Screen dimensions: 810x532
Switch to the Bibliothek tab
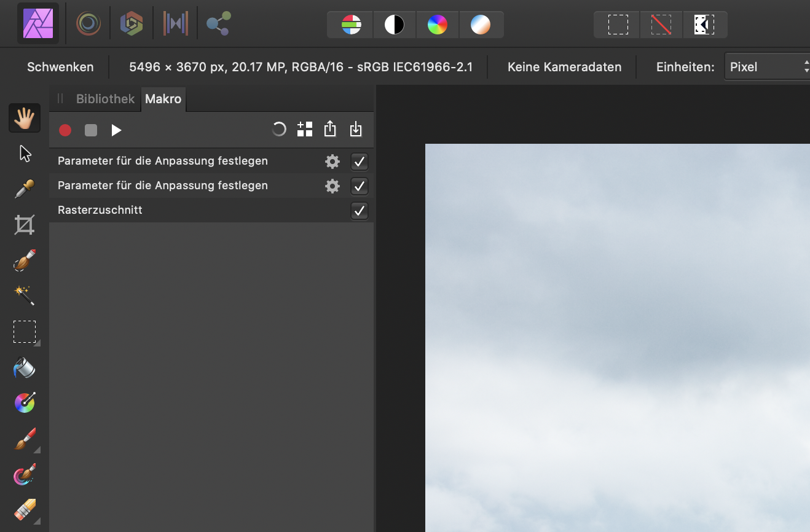click(105, 99)
